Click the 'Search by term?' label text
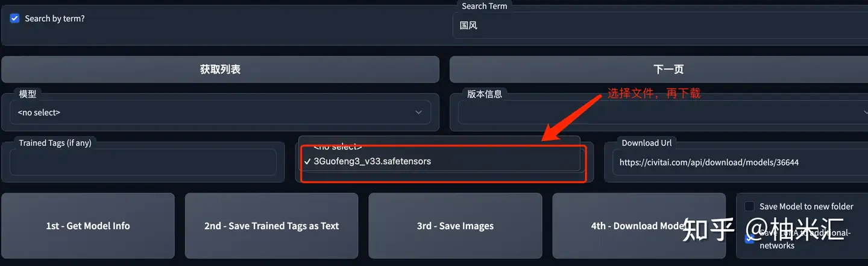868x266 pixels. 55,19
